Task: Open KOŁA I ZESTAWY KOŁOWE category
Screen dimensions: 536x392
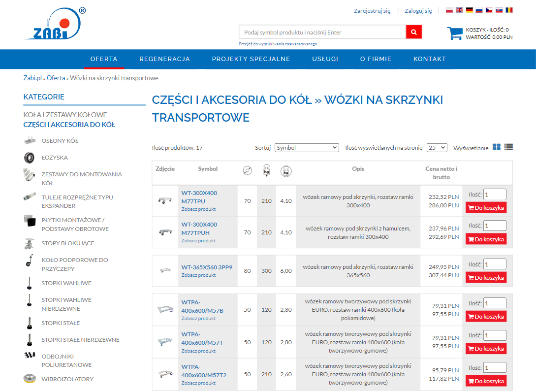Action: tap(65, 115)
